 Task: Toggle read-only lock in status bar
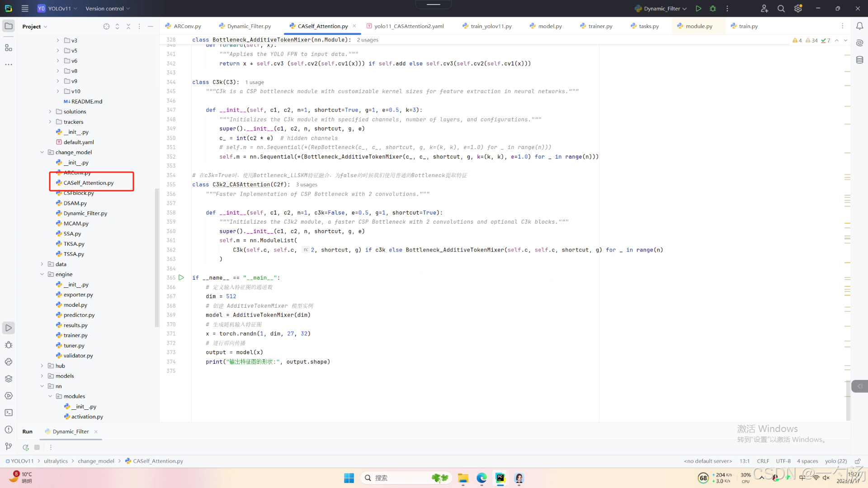tap(857, 461)
